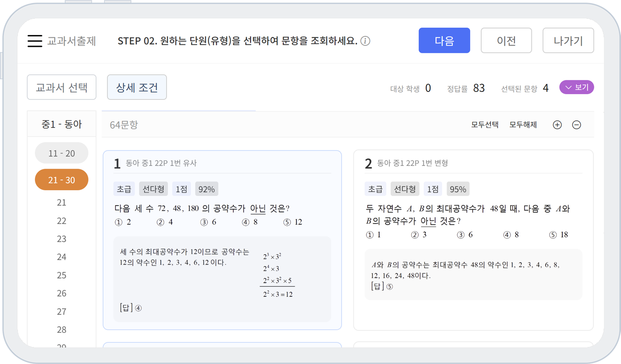Select page 27 in the sidebar
Image resolution: width=621 pixels, height=364 pixels.
click(x=62, y=312)
